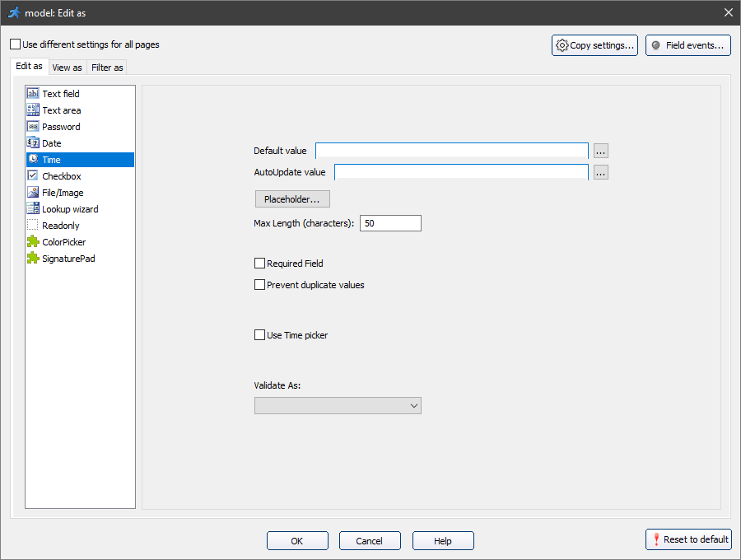Select the Text field icon in list
Image resolution: width=741 pixels, height=560 pixels.
[x=33, y=94]
